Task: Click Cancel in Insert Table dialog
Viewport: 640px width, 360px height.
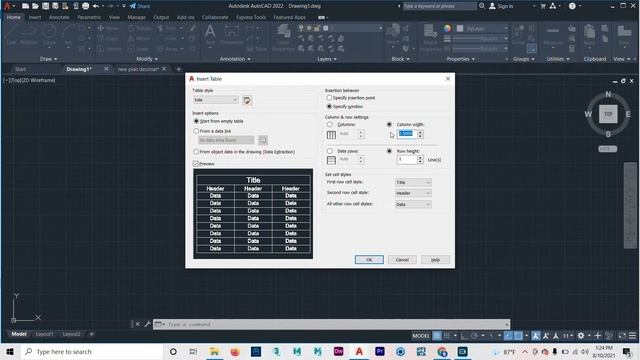Action: [402, 260]
